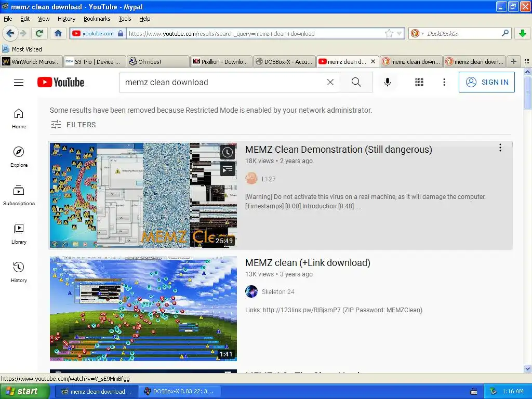Click the Skeleton 24 channel avatar
This screenshot has width=532, height=399.
pos(251,291)
